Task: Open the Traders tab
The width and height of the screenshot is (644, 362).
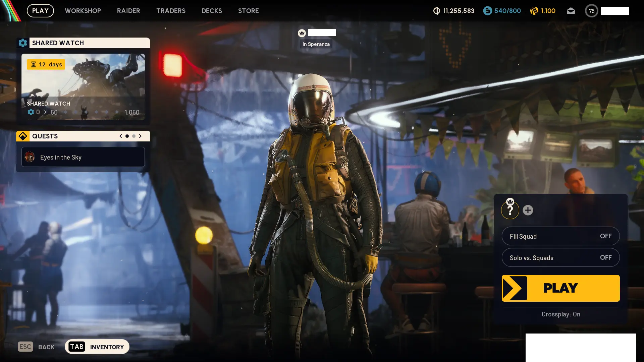Action: 171,11
